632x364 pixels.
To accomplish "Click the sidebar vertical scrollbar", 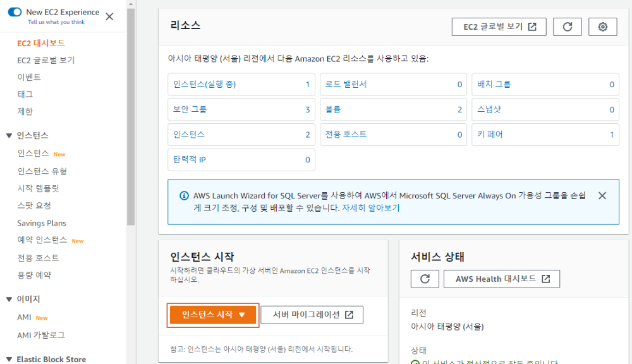I will 131,117.
